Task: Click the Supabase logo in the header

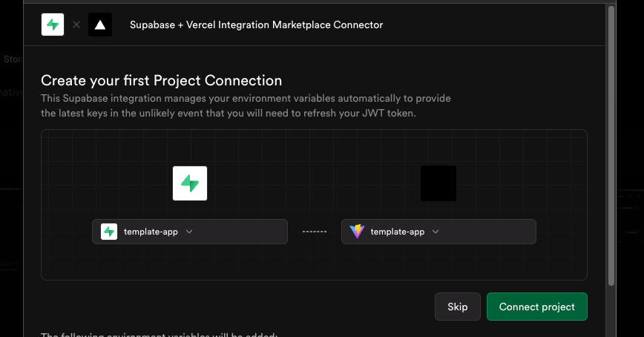Action: [53, 24]
